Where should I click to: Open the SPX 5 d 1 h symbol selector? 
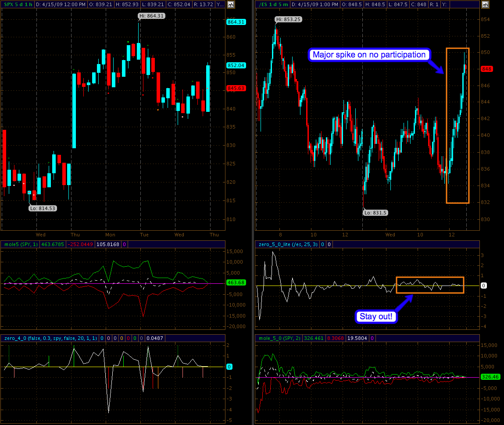click(17, 4)
